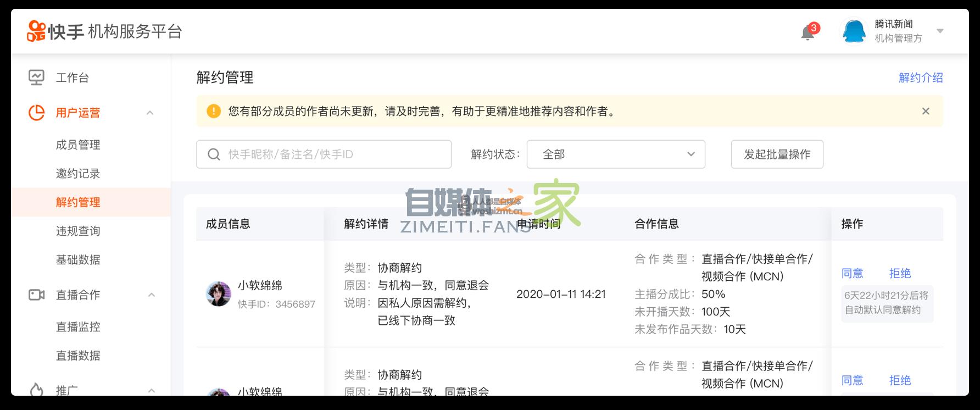
Task: Click the 用户运营 pie chart icon
Action: tap(36, 113)
